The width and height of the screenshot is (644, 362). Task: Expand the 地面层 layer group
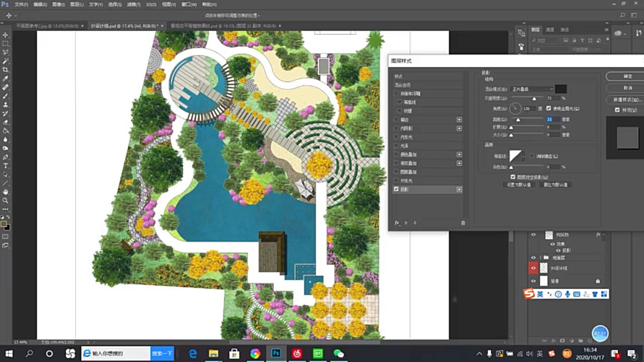(x=541, y=257)
